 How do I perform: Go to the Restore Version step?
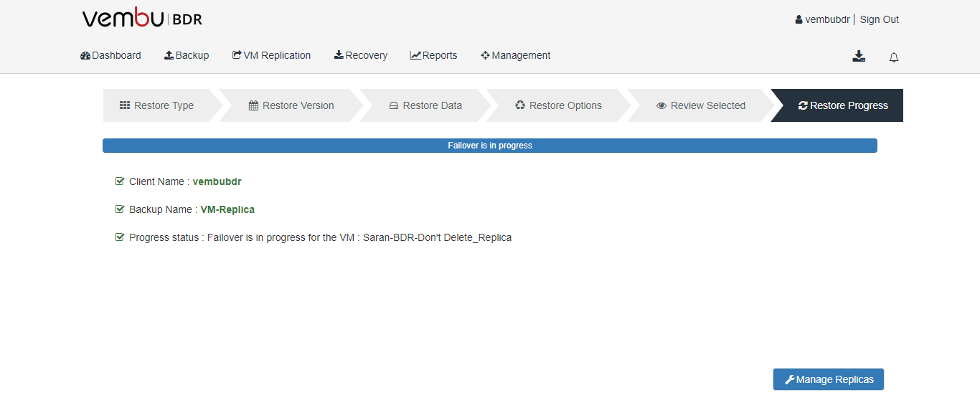click(291, 105)
